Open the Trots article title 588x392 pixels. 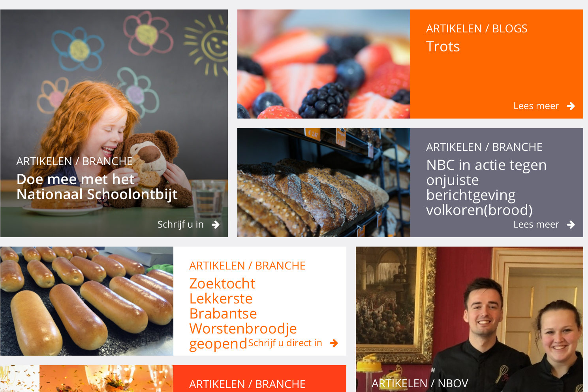tap(443, 47)
